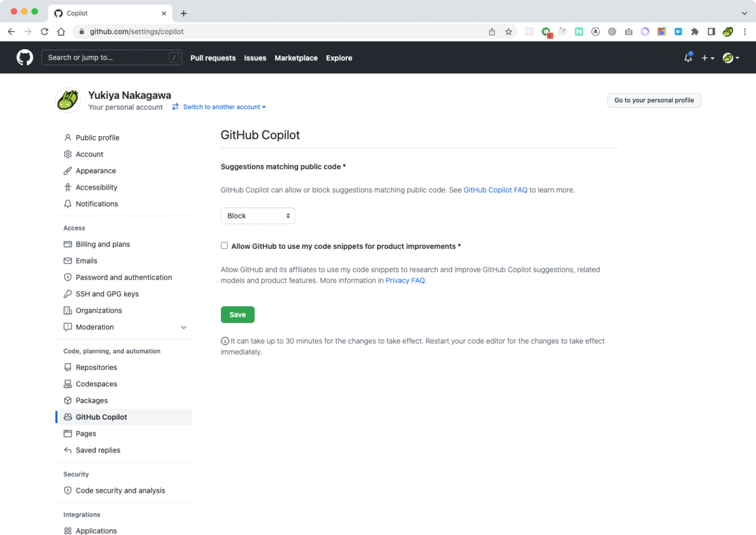Open the Switch to another account dropdown
This screenshot has width=756, height=535.
point(219,106)
